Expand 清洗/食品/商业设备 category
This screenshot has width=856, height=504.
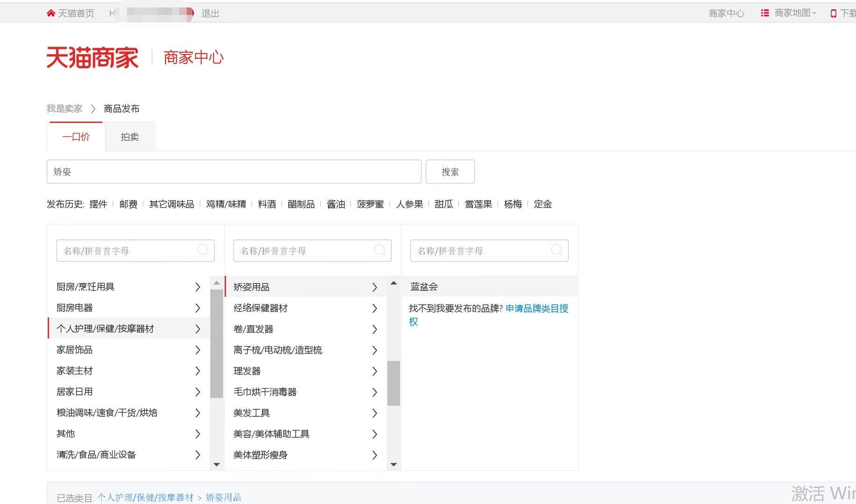pyautogui.click(x=198, y=455)
